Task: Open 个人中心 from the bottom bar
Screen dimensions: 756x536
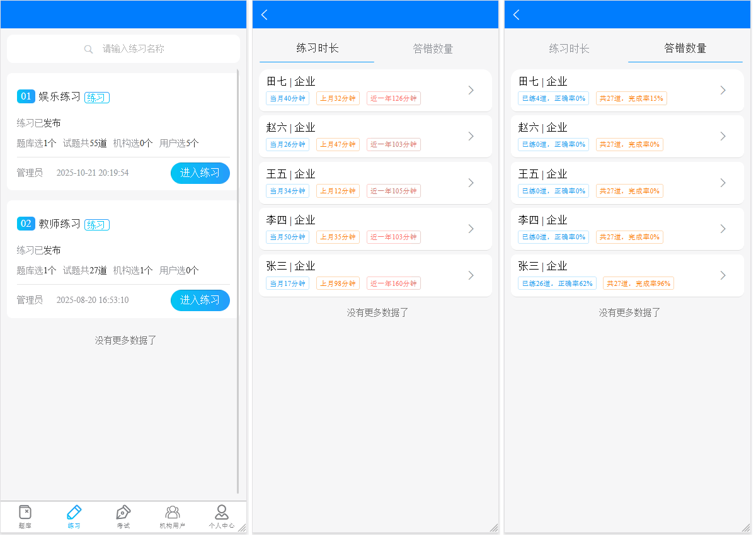Action: (221, 516)
